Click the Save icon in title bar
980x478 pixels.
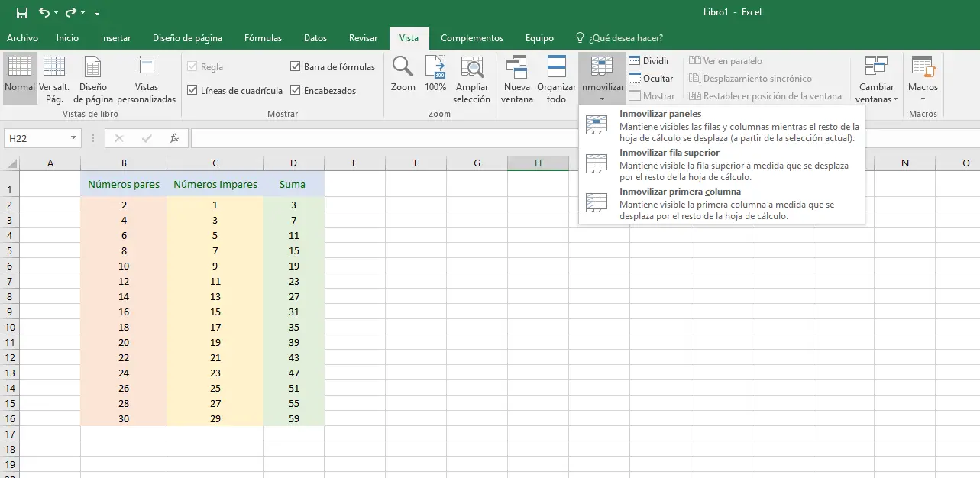click(22, 13)
